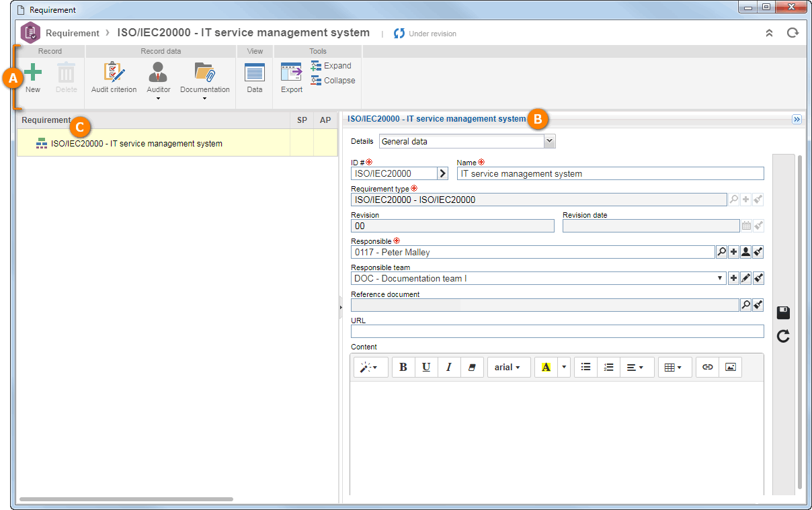Image resolution: width=812 pixels, height=510 pixels.
Task: Click the New record plus icon
Action: 33,73
